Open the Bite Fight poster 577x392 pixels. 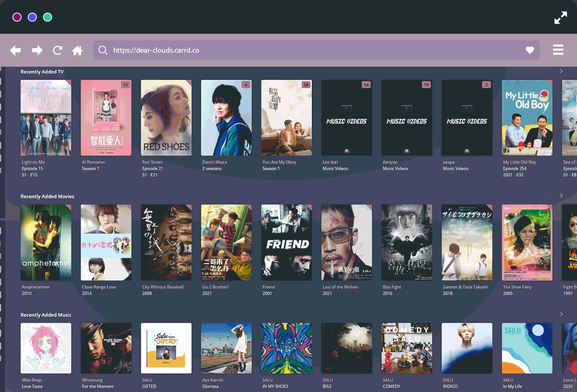(407, 243)
